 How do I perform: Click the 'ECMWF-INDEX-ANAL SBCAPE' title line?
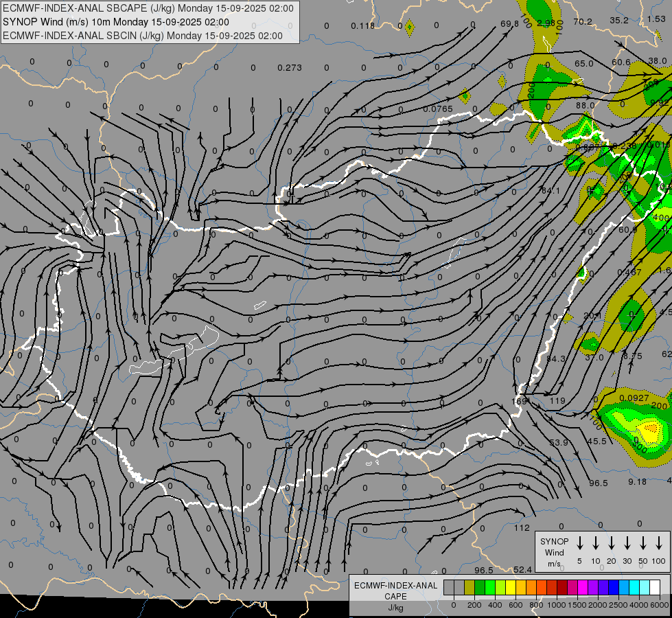point(148,8)
